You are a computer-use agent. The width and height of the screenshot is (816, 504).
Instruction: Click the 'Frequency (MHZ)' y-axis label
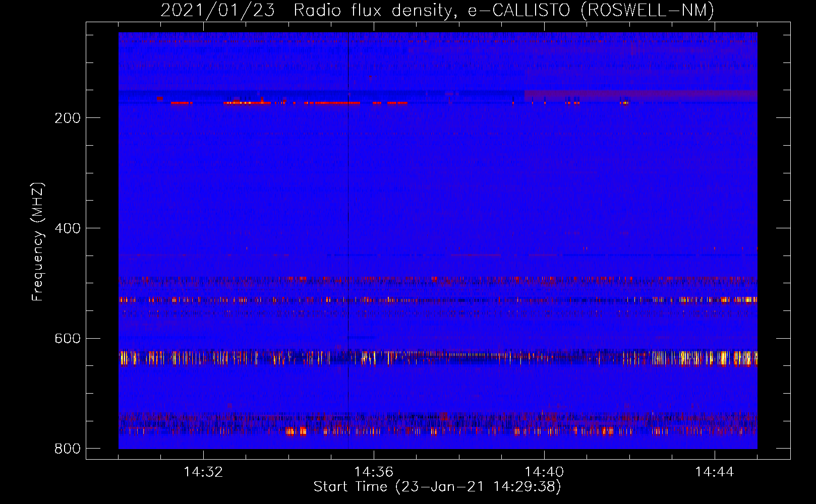coord(38,241)
